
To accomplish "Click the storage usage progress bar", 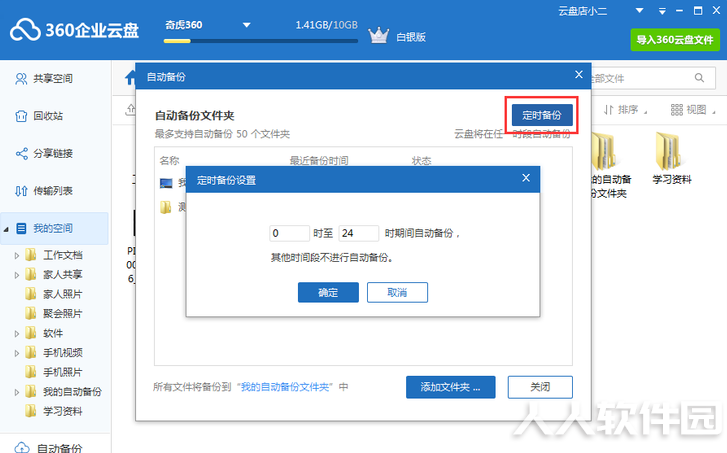I will pyautogui.click(x=261, y=41).
